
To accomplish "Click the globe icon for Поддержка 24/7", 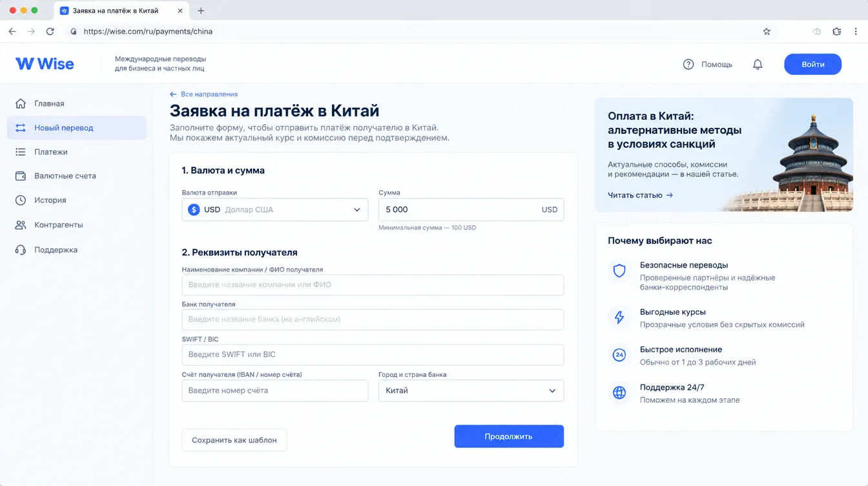I will 619,392.
